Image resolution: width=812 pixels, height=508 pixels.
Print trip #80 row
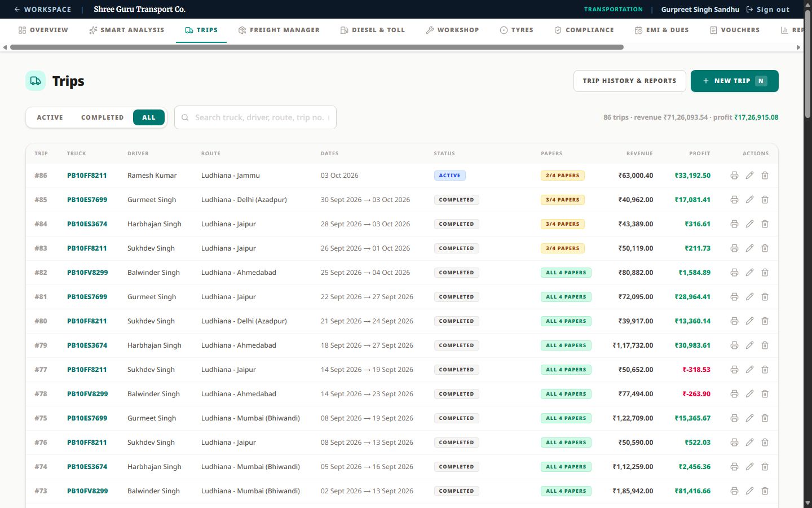point(734,321)
